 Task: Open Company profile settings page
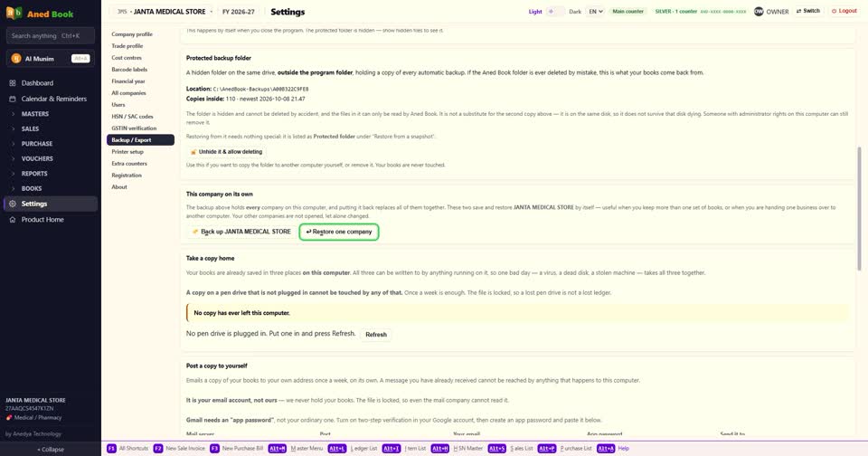pyautogui.click(x=140, y=34)
